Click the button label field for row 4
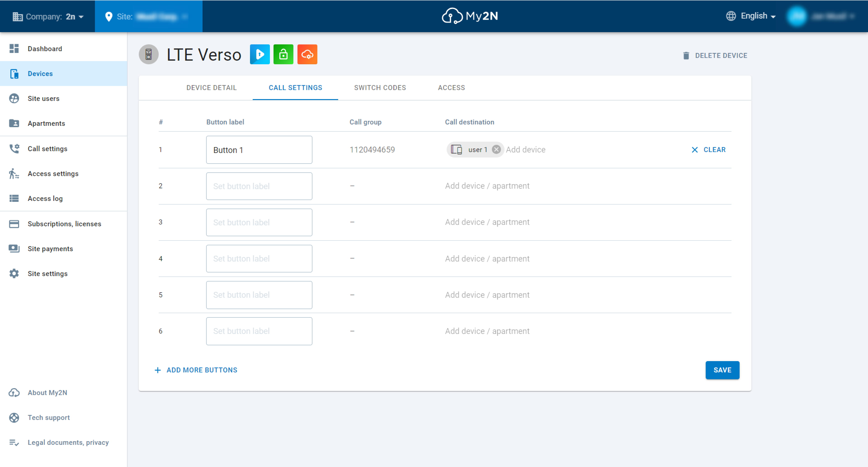The width and height of the screenshot is (868, 467). [x=259, y=259]
